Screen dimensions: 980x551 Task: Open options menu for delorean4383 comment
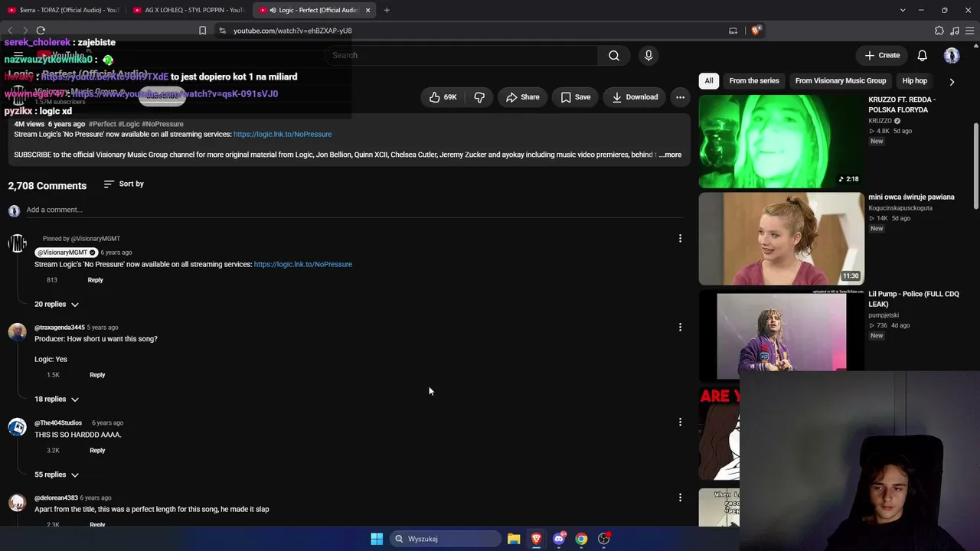(680, 497)
